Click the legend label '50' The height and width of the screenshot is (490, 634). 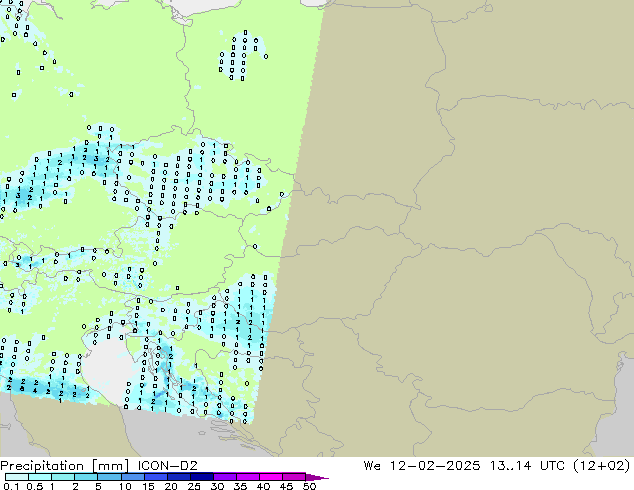[x=309, y=486]
